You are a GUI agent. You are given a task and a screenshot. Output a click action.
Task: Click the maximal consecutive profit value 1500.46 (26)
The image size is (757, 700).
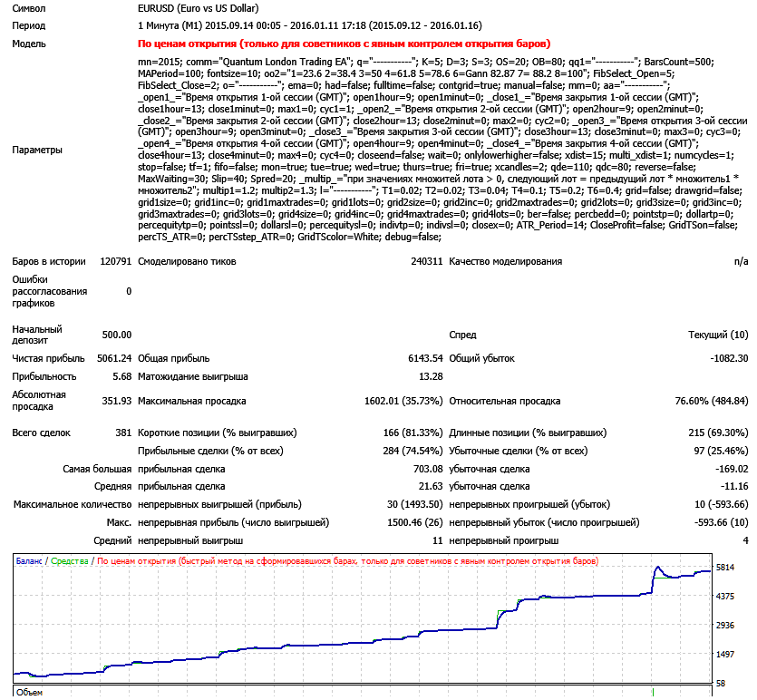(415, 523)
